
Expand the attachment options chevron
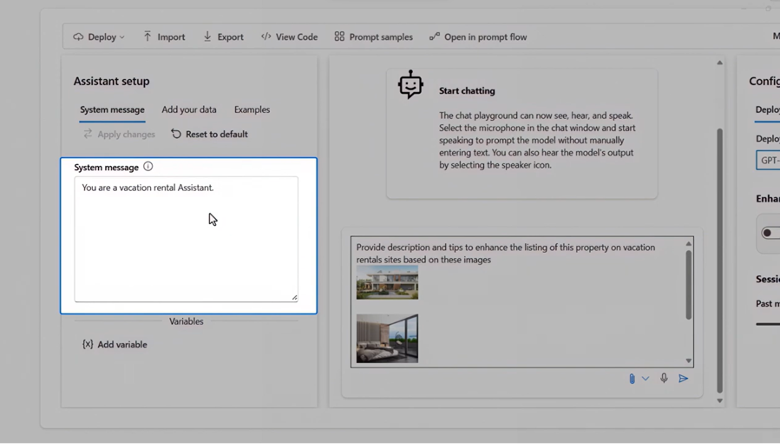(x=645, y=379)
